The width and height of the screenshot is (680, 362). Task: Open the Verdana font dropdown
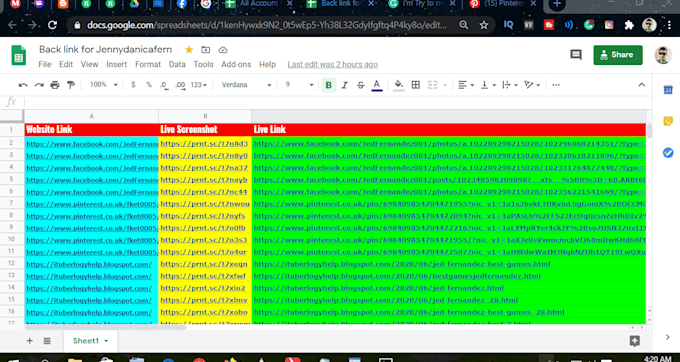click(x=246, y=85)
